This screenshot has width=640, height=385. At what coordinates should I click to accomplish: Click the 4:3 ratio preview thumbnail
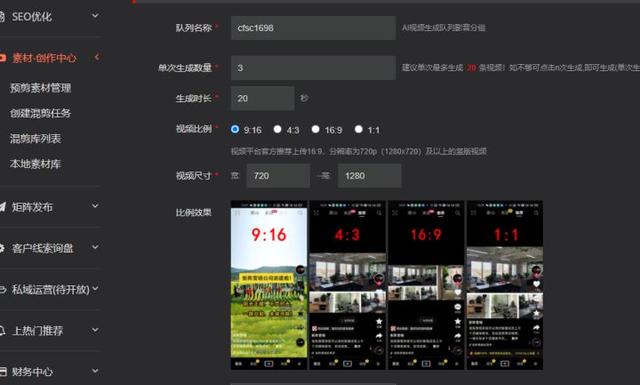347,285
